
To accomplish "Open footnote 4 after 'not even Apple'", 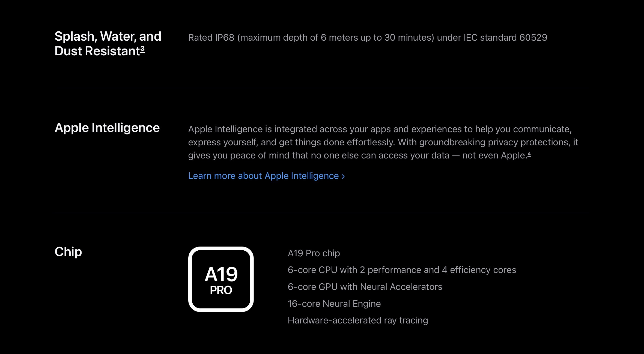I will pos(529,154).
